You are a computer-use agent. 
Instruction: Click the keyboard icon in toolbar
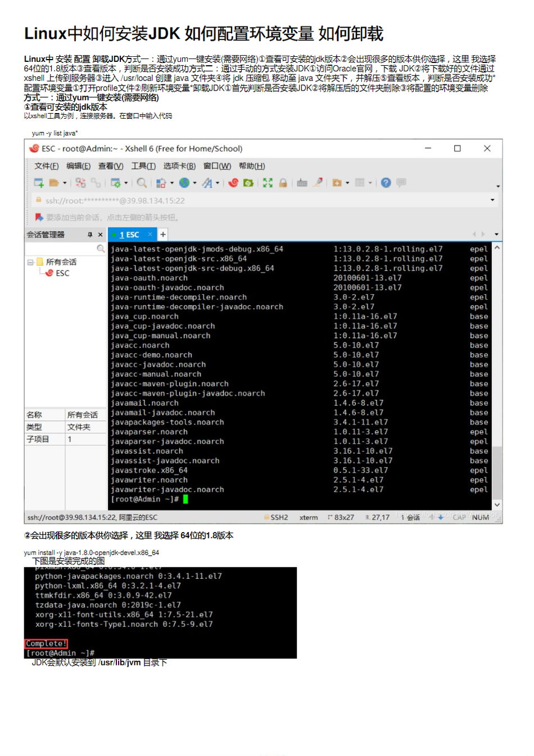coord(302,183)
